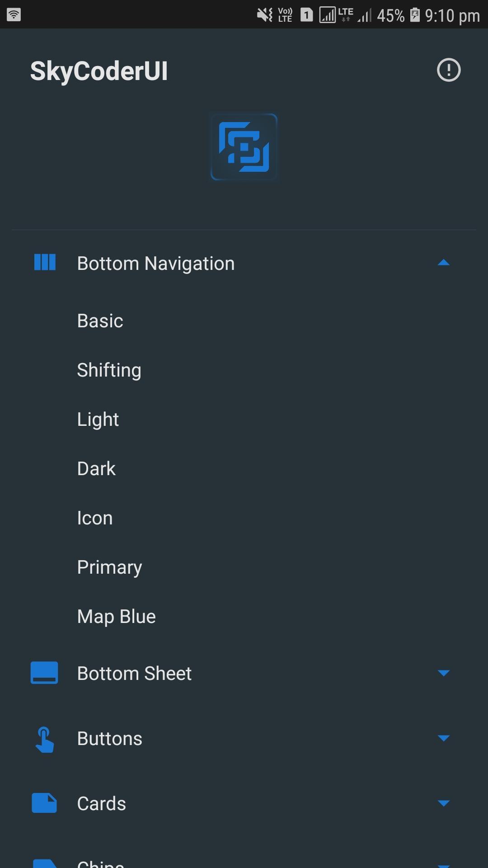Click the Bottom Navigation columns icon
This screenshot has width=488, height=868.
click(x=45, y=262)
